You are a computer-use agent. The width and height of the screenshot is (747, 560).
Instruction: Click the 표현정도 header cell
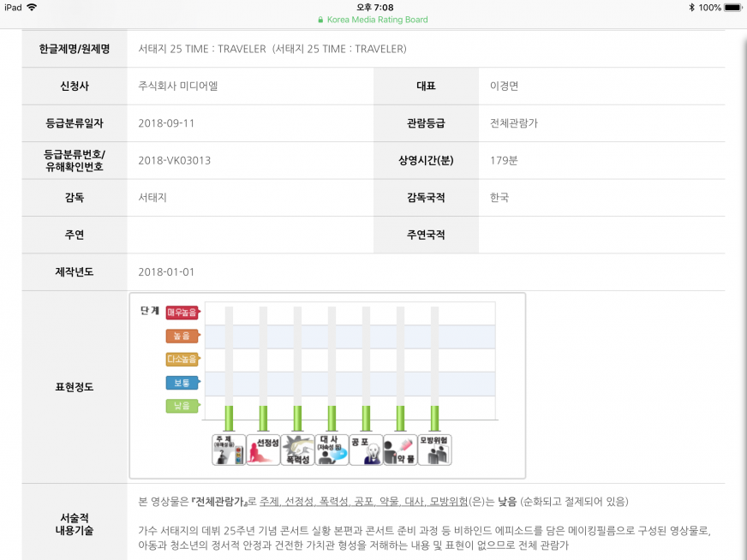(x=75, y=387)
